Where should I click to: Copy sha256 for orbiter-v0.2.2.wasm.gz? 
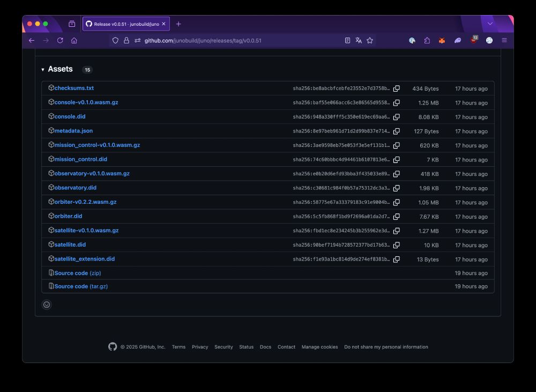(x=396, y=203)
